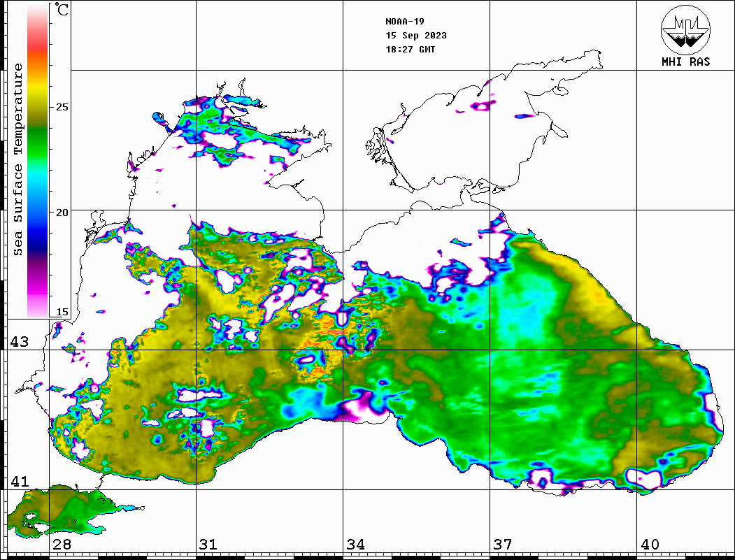Image resolution: width=735 pixels, height=560 pixels.
Task: Click the '°C' unit label
Action: pos(62,9)
